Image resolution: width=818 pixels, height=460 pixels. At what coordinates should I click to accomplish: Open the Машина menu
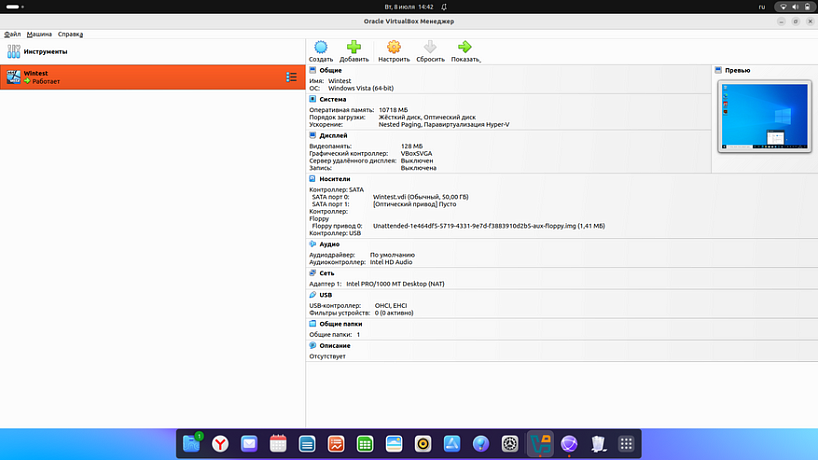(40, 34)
